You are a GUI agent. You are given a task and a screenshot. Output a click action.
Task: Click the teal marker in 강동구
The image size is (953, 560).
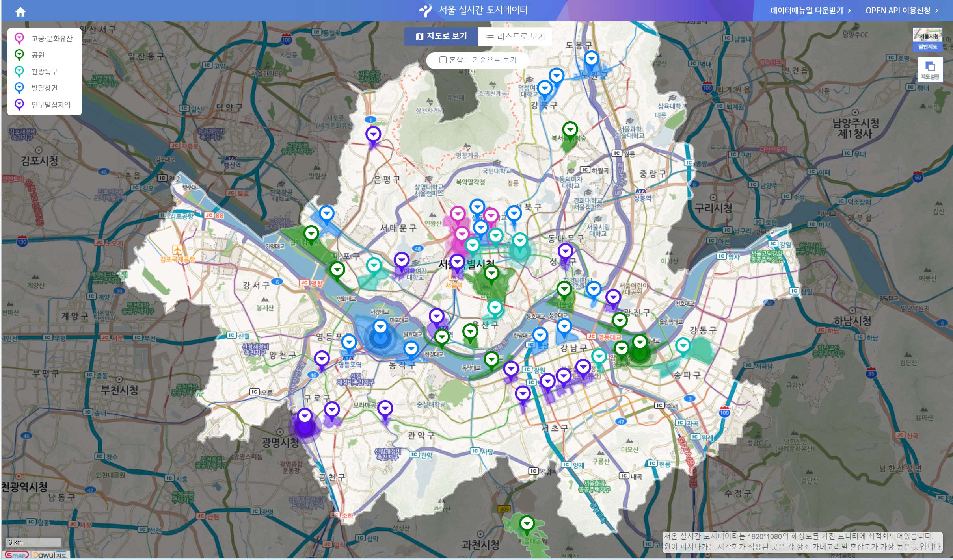click(683, 346)
